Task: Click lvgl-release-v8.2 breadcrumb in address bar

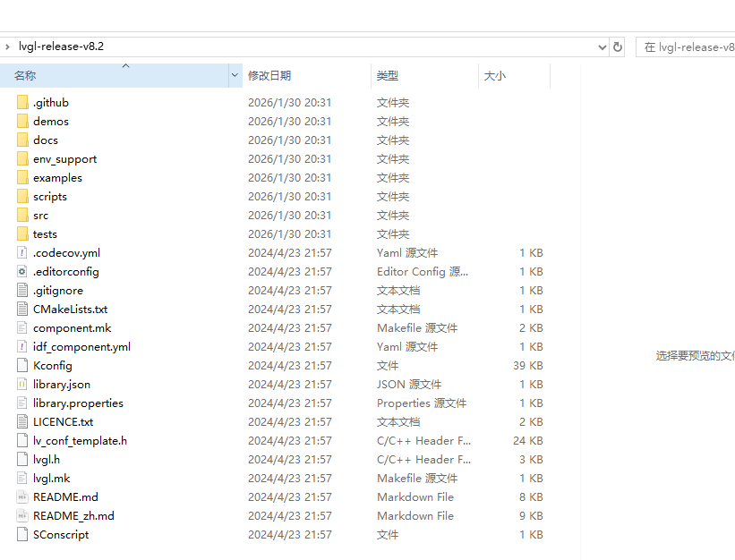Action: point(61,47)
